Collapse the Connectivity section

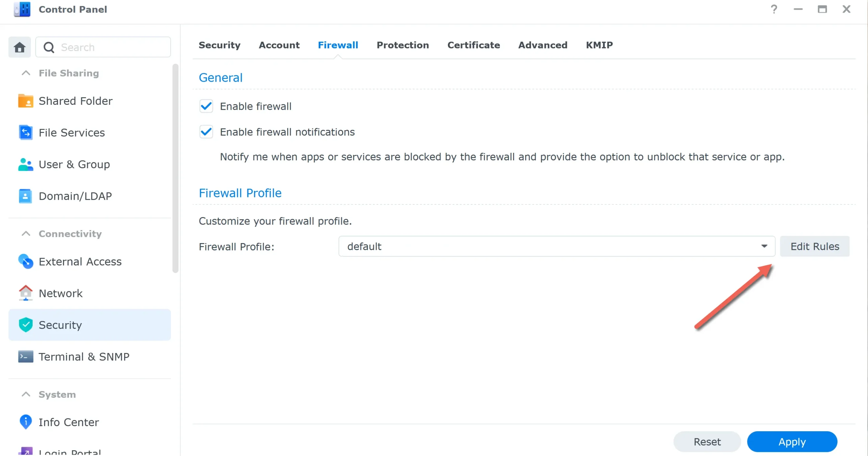click(x=25, y=234)
